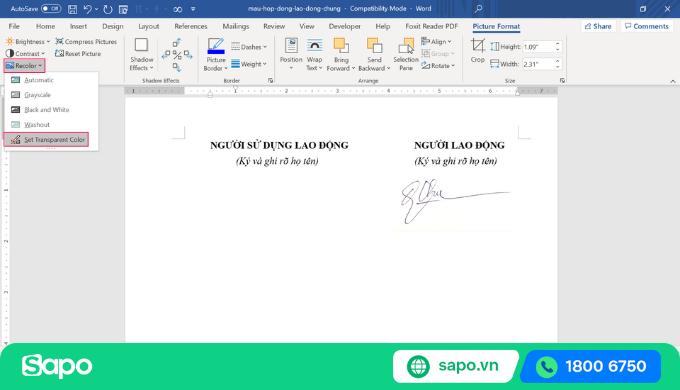680x390 pixels.
Task: Click the Picture Border pen icon
Action: [x=216, y=46]
